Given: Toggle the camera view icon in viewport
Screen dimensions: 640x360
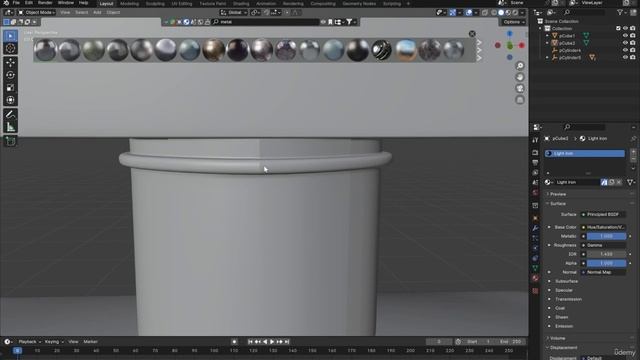Looking at the screenshot, I should 520,89.
